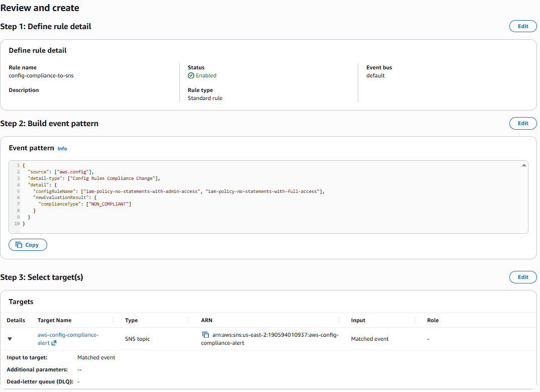
Task: Click the ARN column header
Action: click(206, 320)
